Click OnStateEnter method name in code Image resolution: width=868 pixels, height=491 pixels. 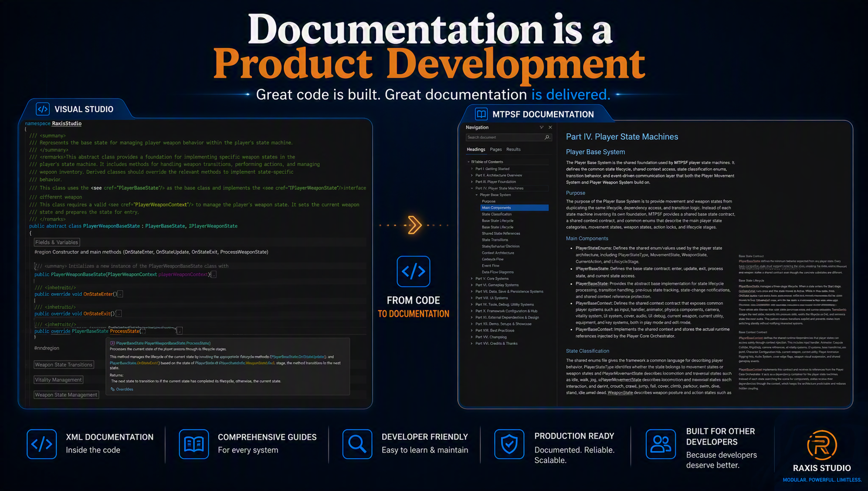(x=98, y=294)
